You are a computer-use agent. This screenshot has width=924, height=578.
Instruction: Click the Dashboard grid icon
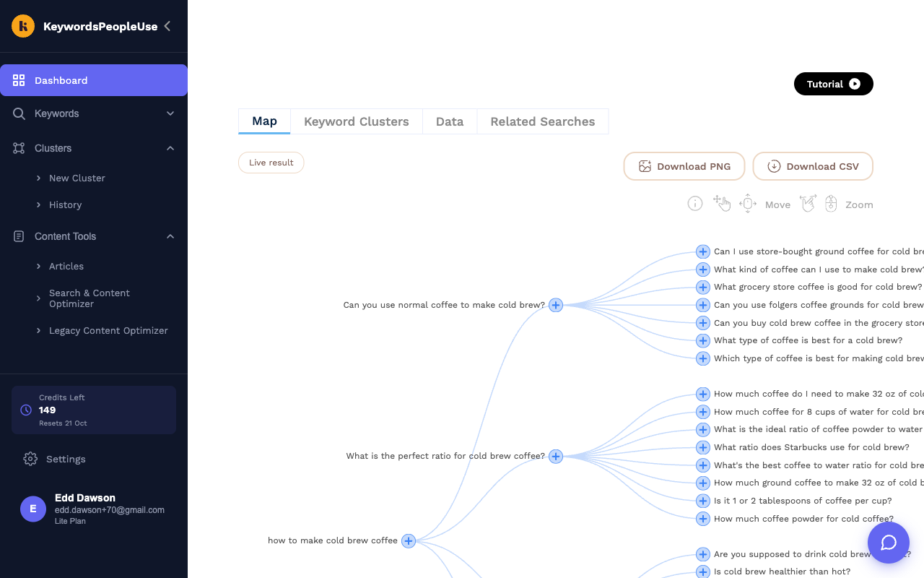coord(19,80)
